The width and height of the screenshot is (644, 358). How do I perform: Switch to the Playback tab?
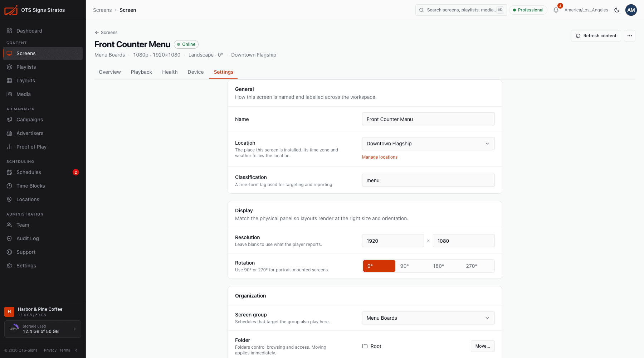click(141, 72)
